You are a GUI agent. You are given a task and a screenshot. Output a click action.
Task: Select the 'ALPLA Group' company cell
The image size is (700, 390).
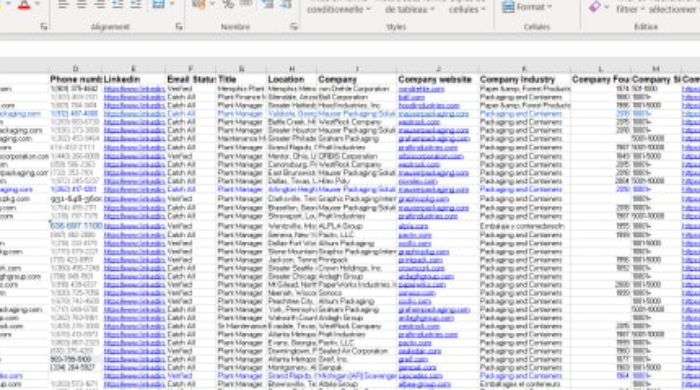pyautogui.click(x=357, y=226)
